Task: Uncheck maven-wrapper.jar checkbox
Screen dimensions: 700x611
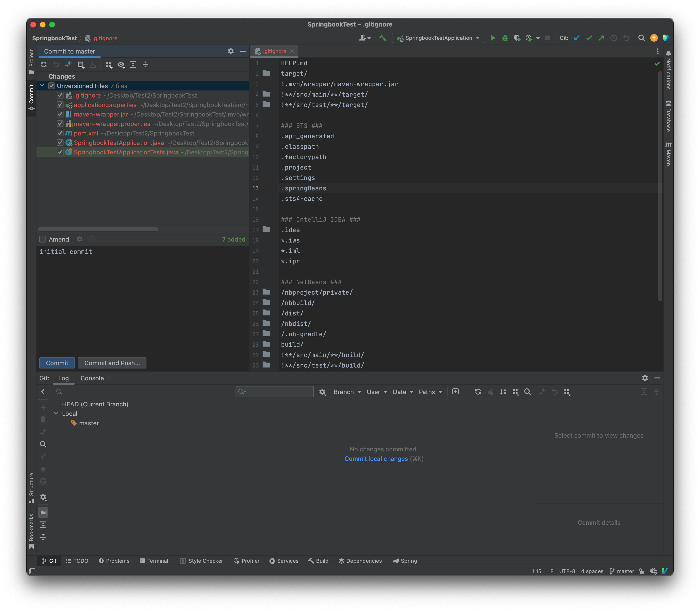Action: pos(60,114)
